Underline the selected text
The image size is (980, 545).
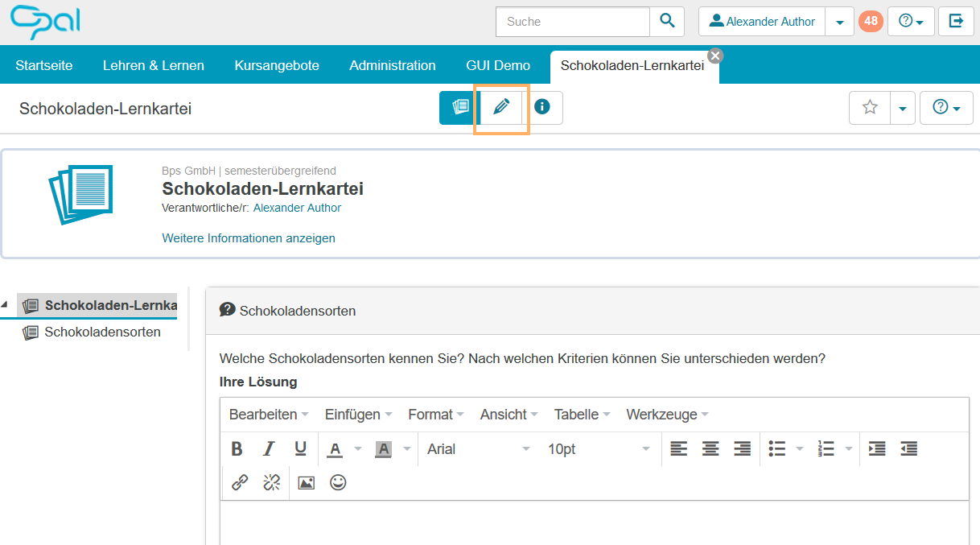coord(299,448)
